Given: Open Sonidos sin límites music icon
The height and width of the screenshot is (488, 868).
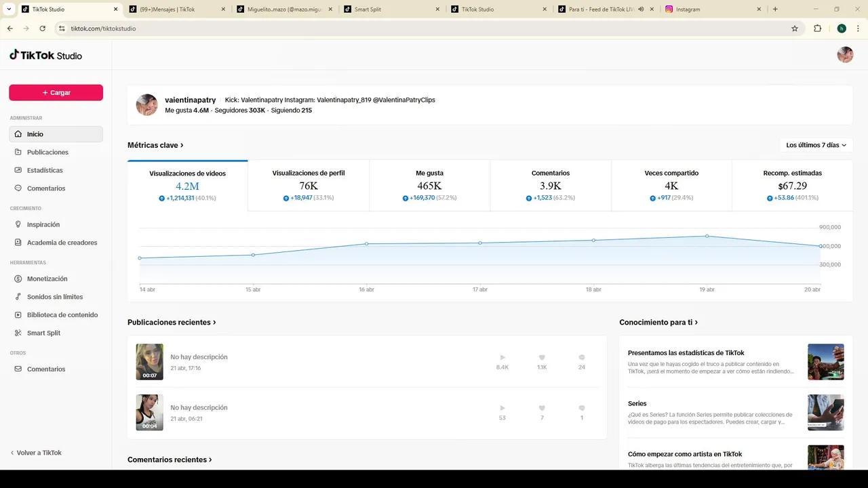Looking at the screenshot, I should tap(18, 297).
